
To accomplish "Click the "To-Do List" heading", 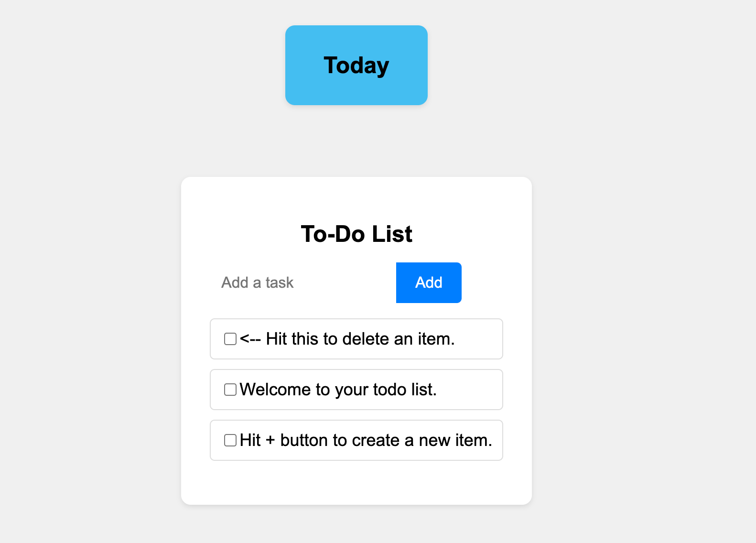I will click(x=356, y=234).
